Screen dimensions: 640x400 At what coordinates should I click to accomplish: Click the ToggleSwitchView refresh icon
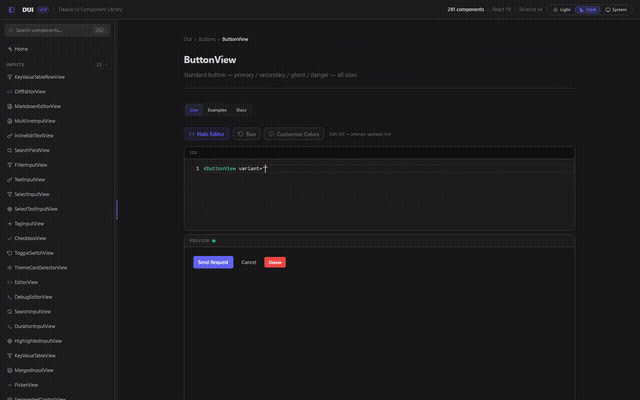point(9,253)
